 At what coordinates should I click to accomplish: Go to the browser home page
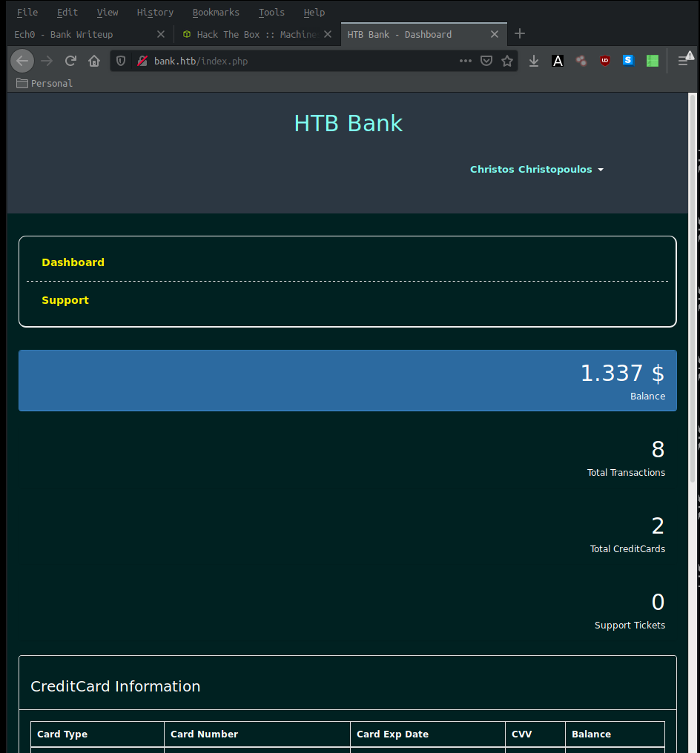94,61
